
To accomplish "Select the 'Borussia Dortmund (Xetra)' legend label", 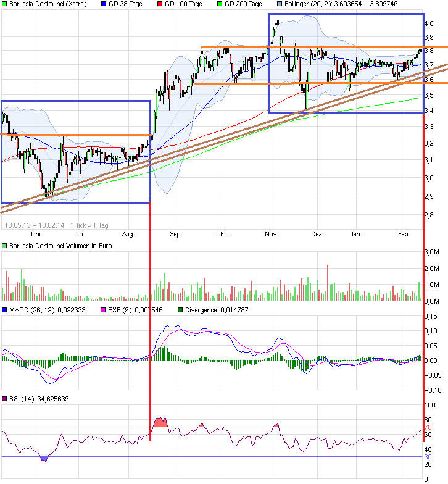I will [x=48, y=4].
